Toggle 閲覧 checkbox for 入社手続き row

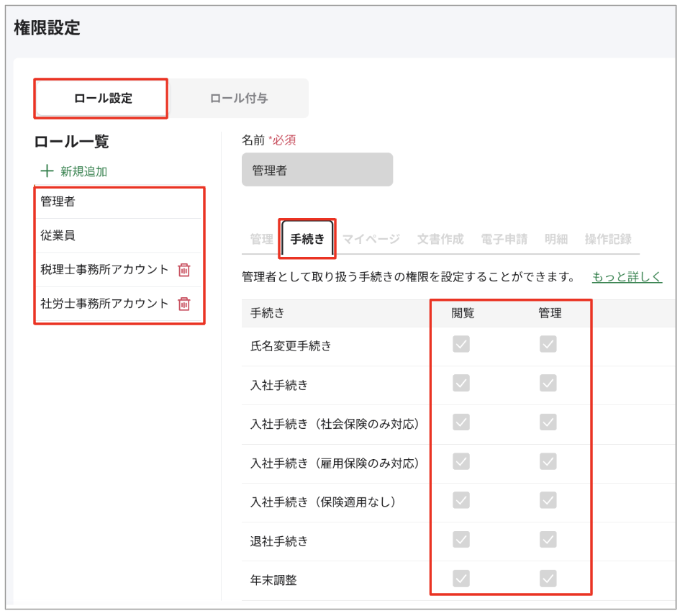(x=461, y=383)
